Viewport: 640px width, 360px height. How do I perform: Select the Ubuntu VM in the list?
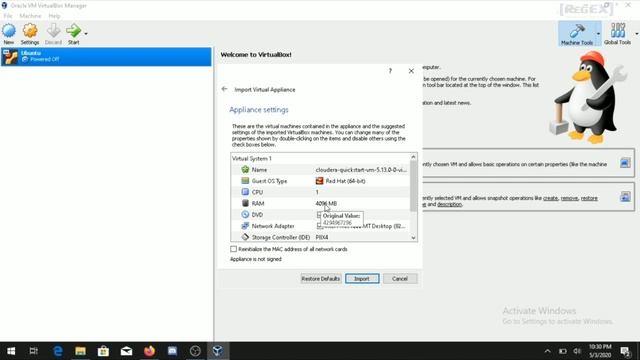coord(106,57)
